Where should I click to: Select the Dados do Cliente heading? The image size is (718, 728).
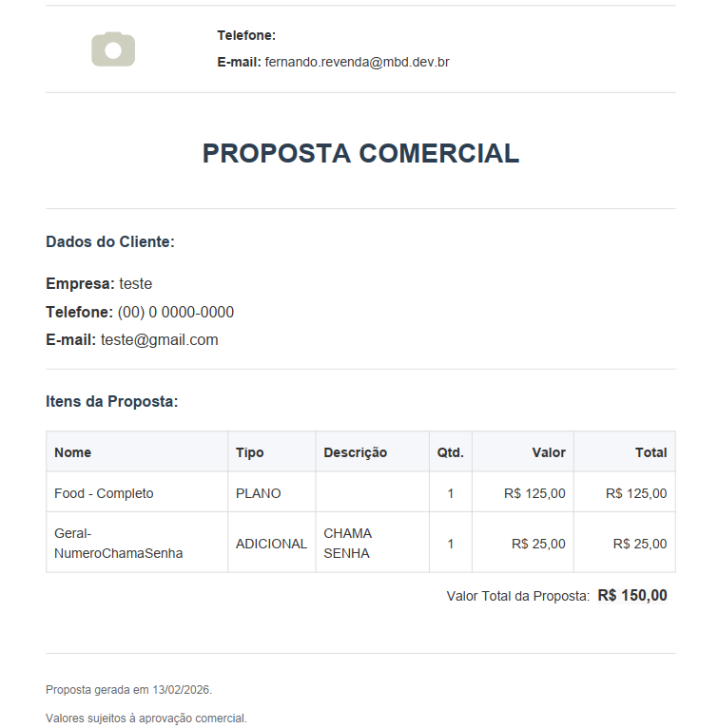(x=110, y=242)
